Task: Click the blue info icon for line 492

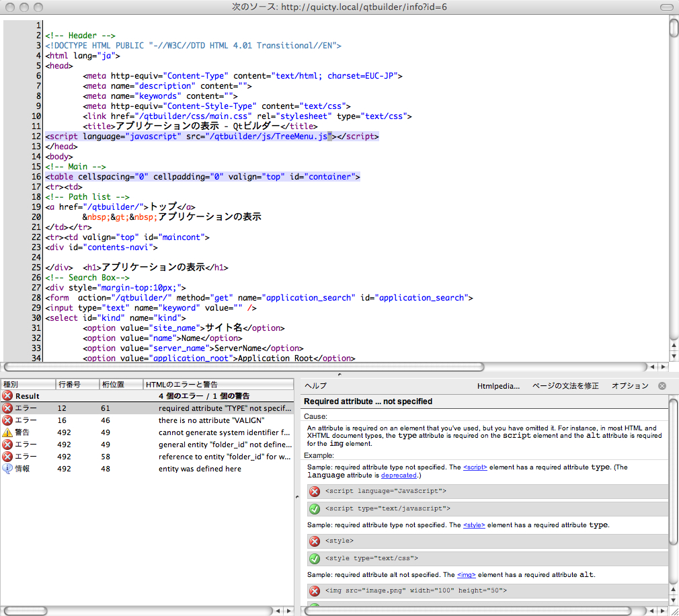Action: [7, 469]
